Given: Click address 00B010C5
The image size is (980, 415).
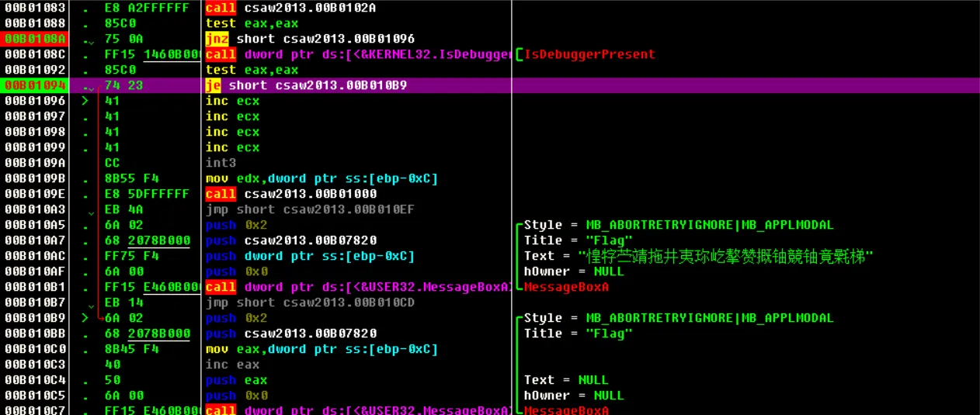Looking at the screenshot, I should coord(35,396).
